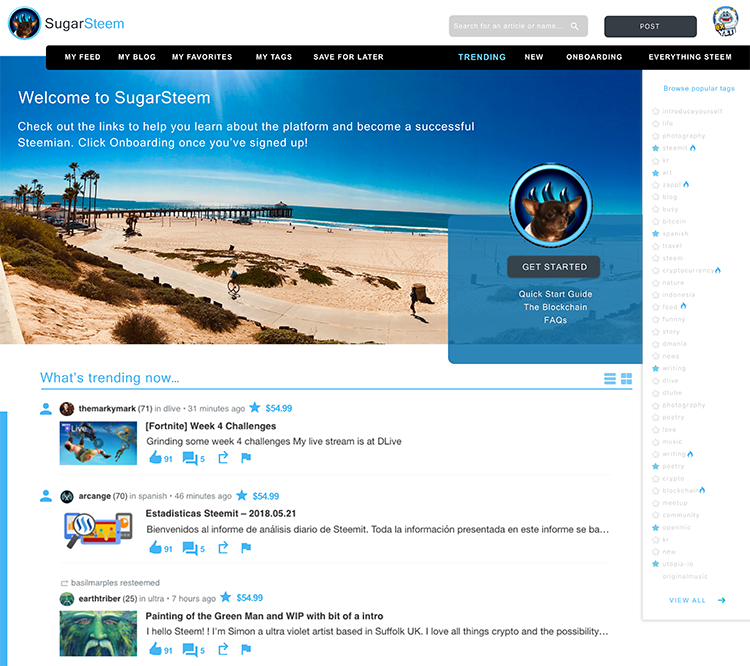Open the travel tag
This screenshot has width=750, height=666.
(x=672, y=246)
